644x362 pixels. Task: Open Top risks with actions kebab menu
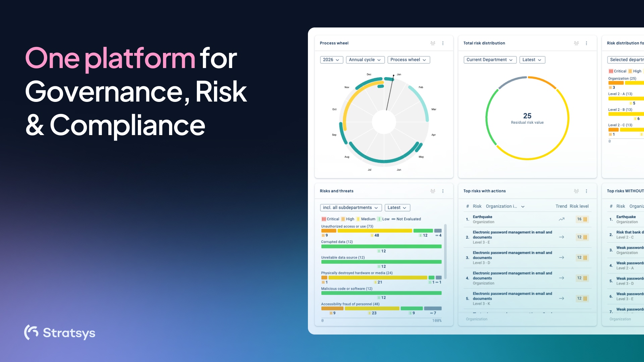click(x=586, y=191)
